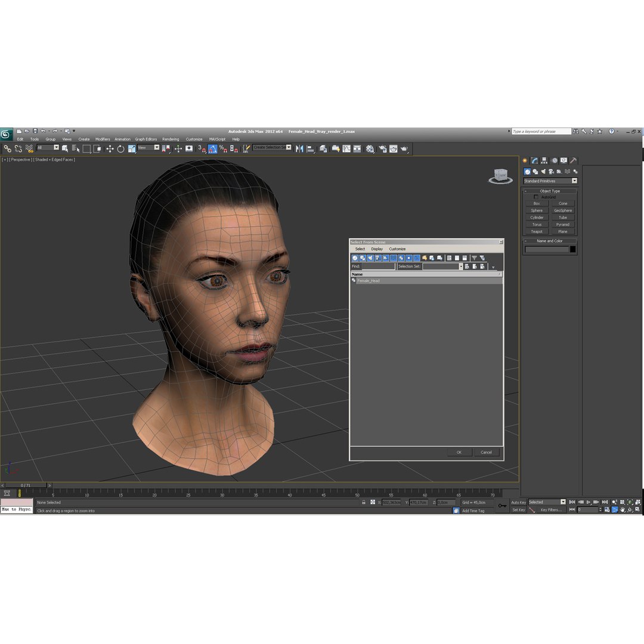644x644 pixels.
Task: Open the Rendering menu
Action: (171, 139)
